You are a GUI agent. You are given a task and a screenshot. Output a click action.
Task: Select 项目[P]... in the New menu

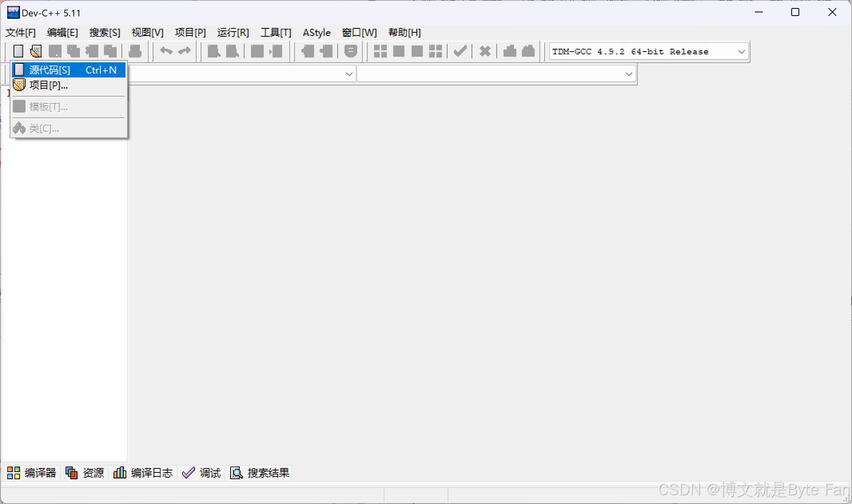click(48, 85)
